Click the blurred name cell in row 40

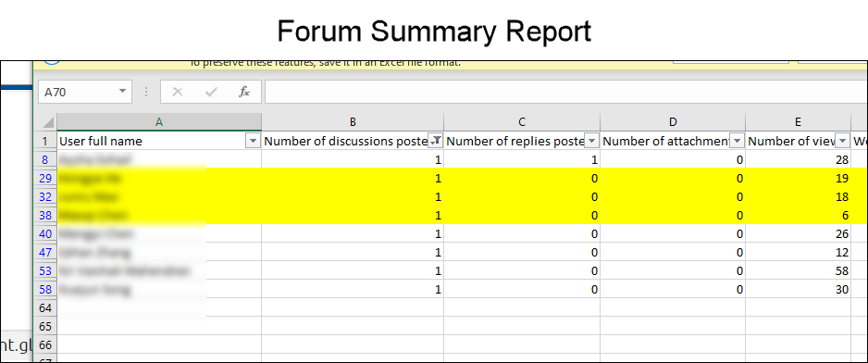(x=159, y=234)
